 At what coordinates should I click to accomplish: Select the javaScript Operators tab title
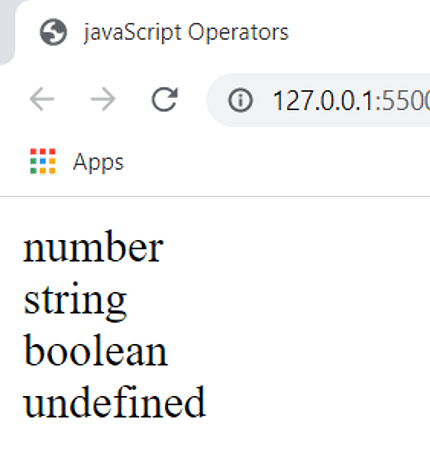click(x=186, y=32)
